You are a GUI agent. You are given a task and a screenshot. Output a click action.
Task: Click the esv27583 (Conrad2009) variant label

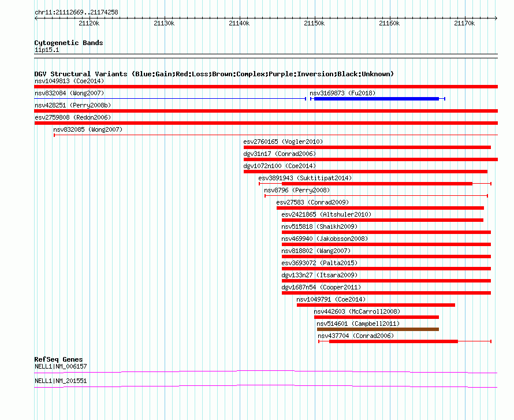click(312, 202)
